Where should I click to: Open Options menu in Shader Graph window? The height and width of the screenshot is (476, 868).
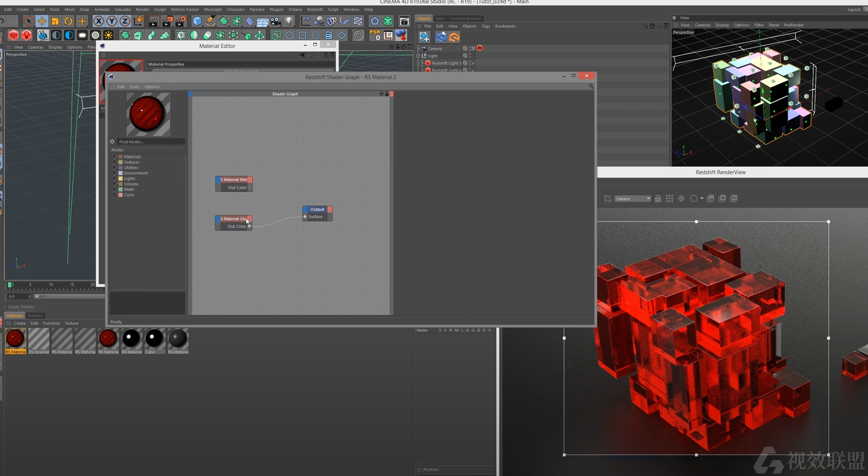click(152, 87)
